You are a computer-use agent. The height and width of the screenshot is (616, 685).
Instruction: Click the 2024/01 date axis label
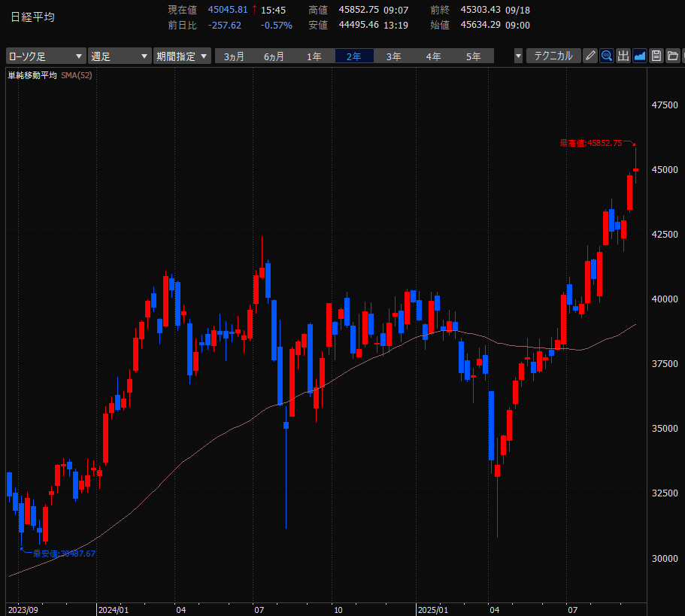[x=114, y=610]
